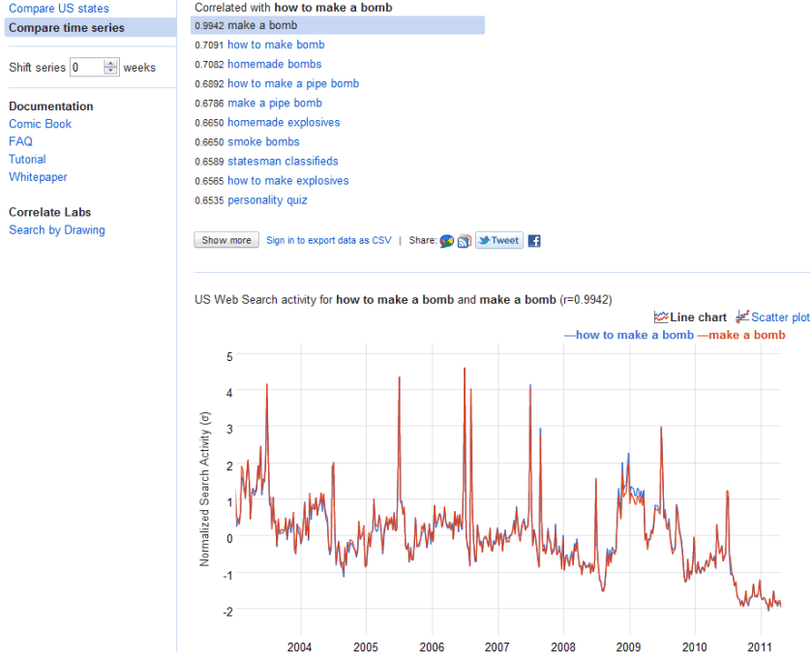Screen dimensions: 812x662
Task: Share on Facebook using its icon
Action: click(534, 241)
